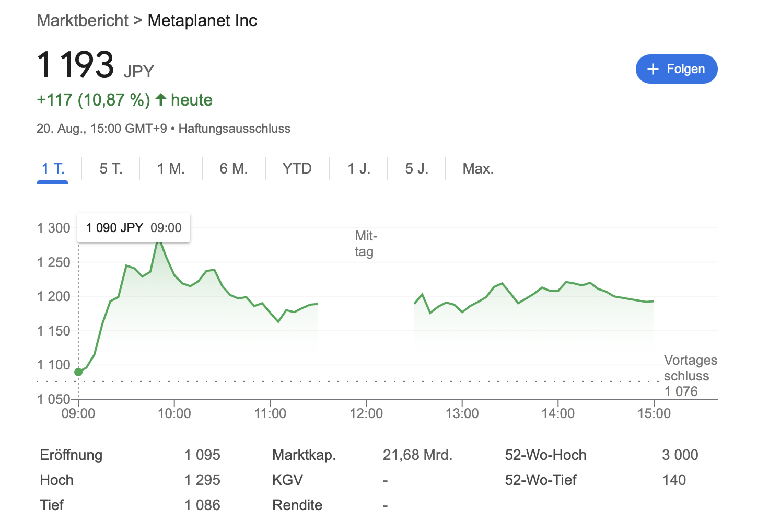Click the 52-Wo-Hoch label
769x532 pixels.
point(545,455)
